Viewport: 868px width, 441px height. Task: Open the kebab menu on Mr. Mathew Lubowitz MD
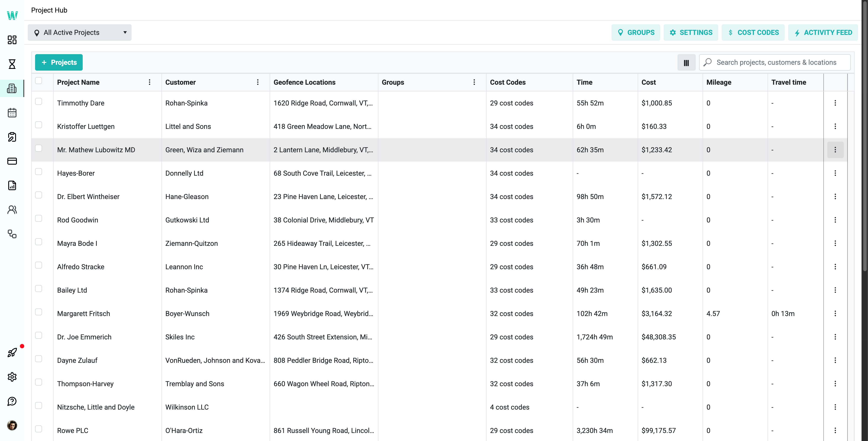pos(835,150)
